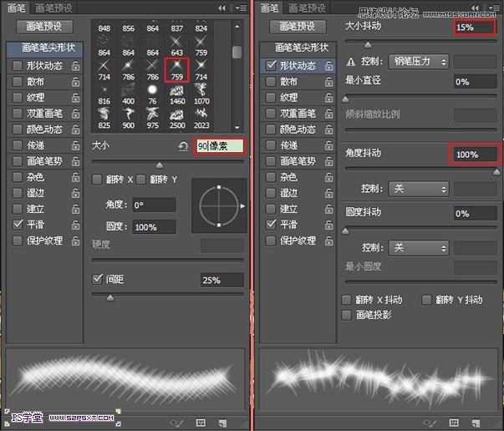Click the 角度抖动 slider handle
504x431 pixels.
pos(496,172)
